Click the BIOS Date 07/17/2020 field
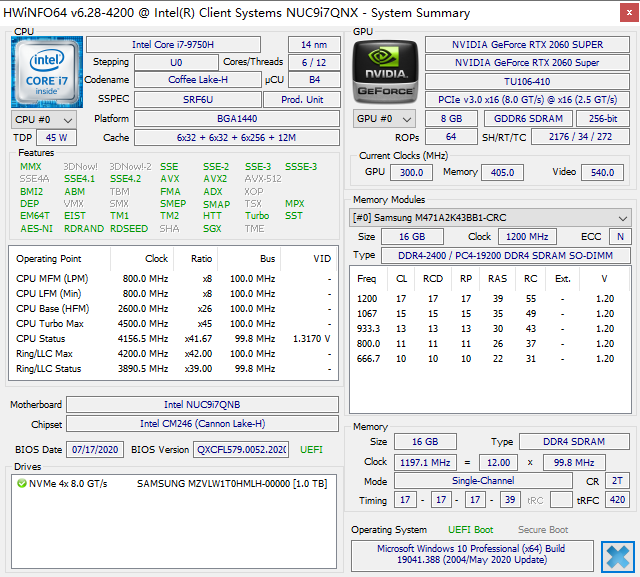The width and height of the screenshot is (640, 577). (x=95, y=450)
